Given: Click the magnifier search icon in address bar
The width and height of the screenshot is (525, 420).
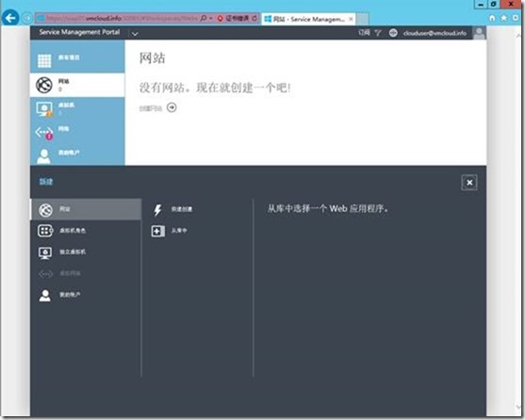Looking at the screenshot, I should click(204, 19).
